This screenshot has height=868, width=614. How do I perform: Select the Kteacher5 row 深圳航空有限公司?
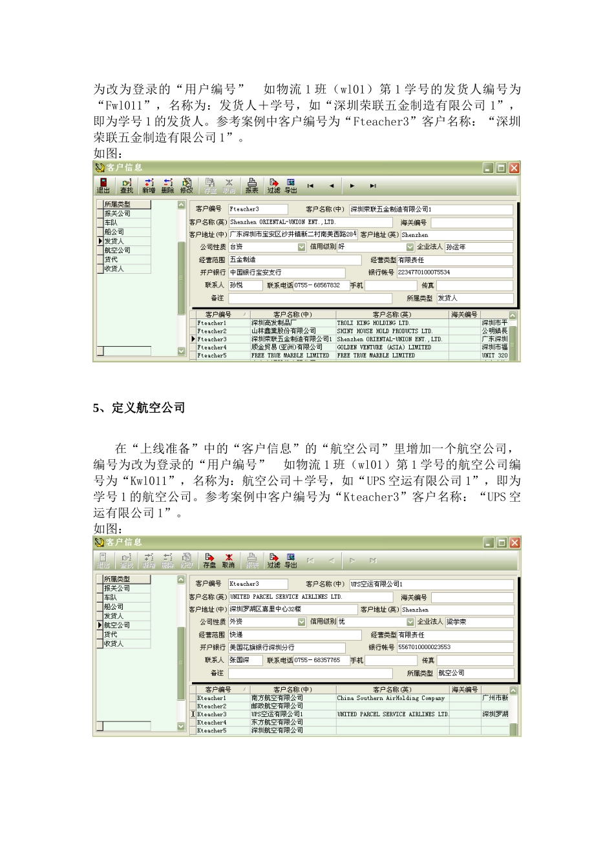(x=352, y=730)
